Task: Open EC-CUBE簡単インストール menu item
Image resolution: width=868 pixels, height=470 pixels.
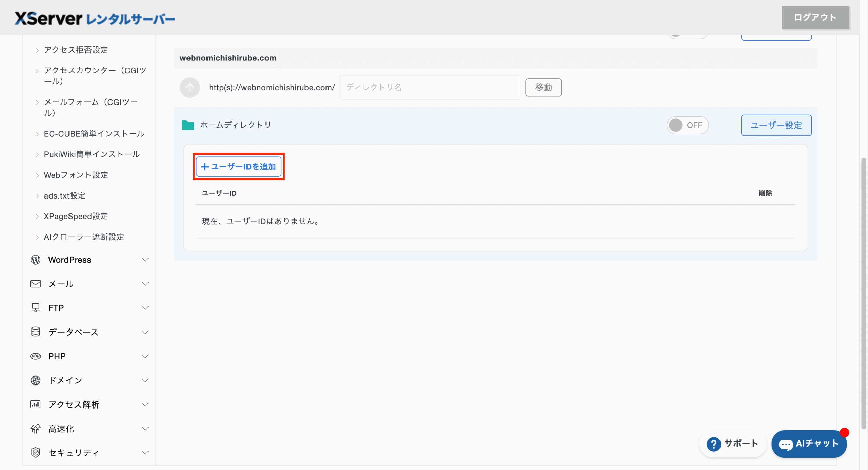Action: click(94, 134)
